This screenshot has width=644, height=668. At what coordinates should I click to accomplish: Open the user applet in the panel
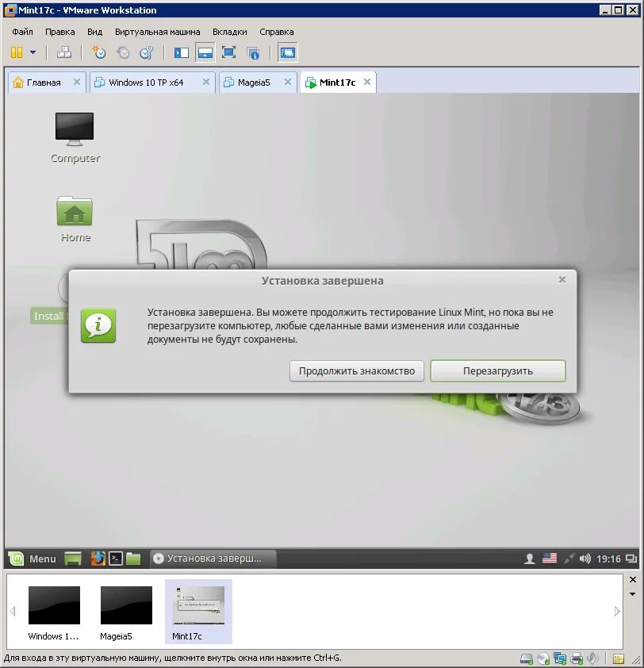pos(530,559)
